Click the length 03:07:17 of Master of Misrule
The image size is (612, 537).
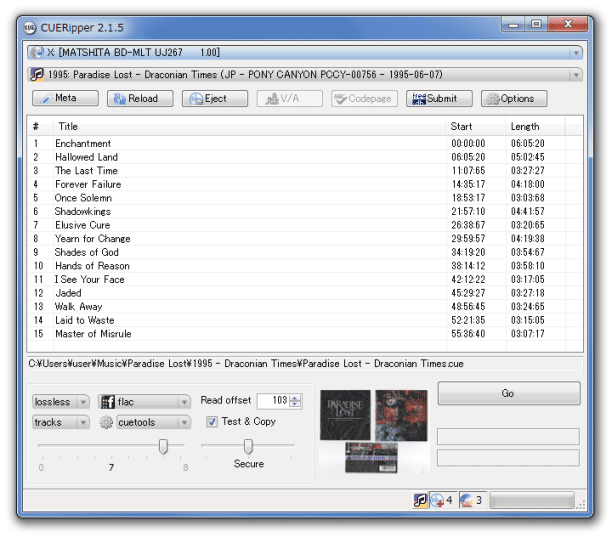pos(528,334)
